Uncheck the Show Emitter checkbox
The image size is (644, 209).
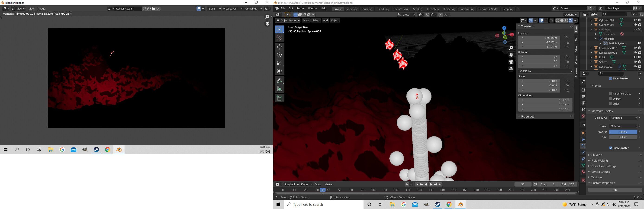tap(611, 78)
